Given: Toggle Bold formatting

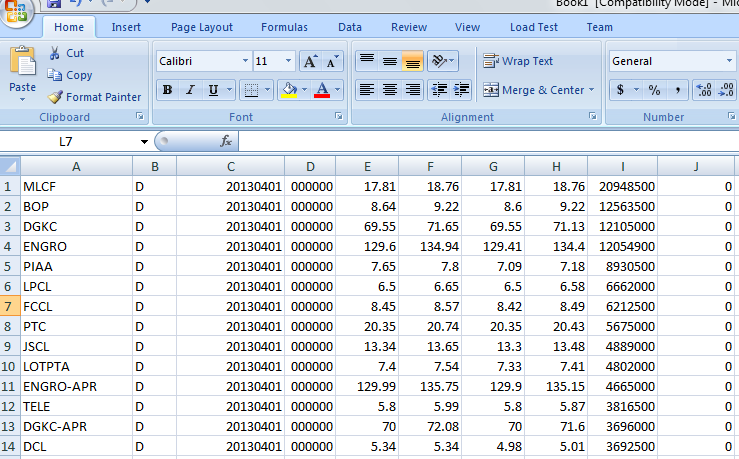Looking at the screenshot, I should pyautogui.click(x=167, y=91).
